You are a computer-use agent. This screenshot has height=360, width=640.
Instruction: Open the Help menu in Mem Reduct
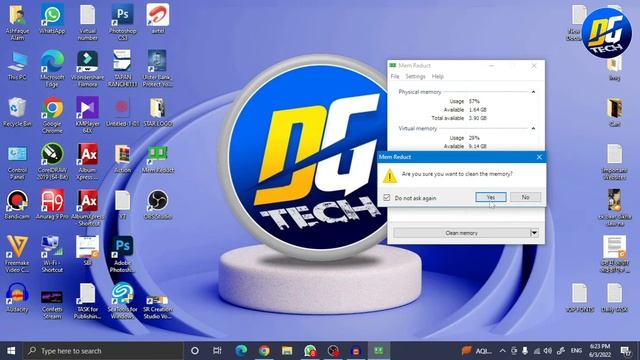(x=438, y=76)
